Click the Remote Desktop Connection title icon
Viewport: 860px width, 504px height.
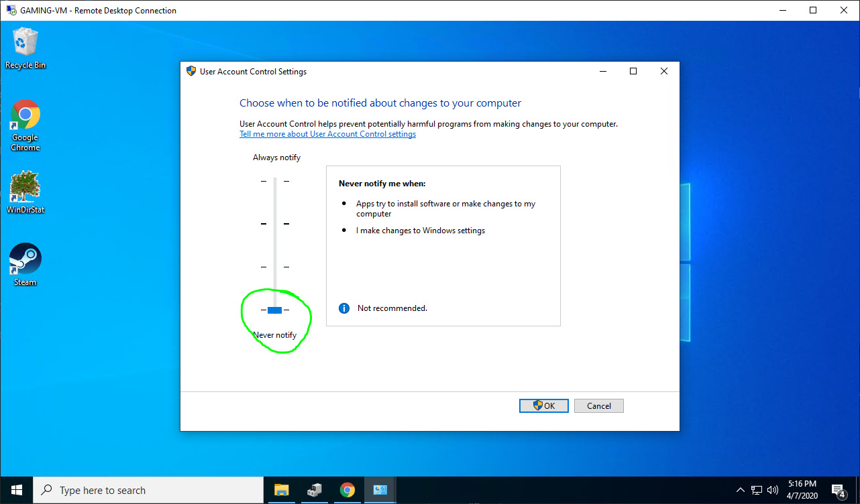coord(11,10)
